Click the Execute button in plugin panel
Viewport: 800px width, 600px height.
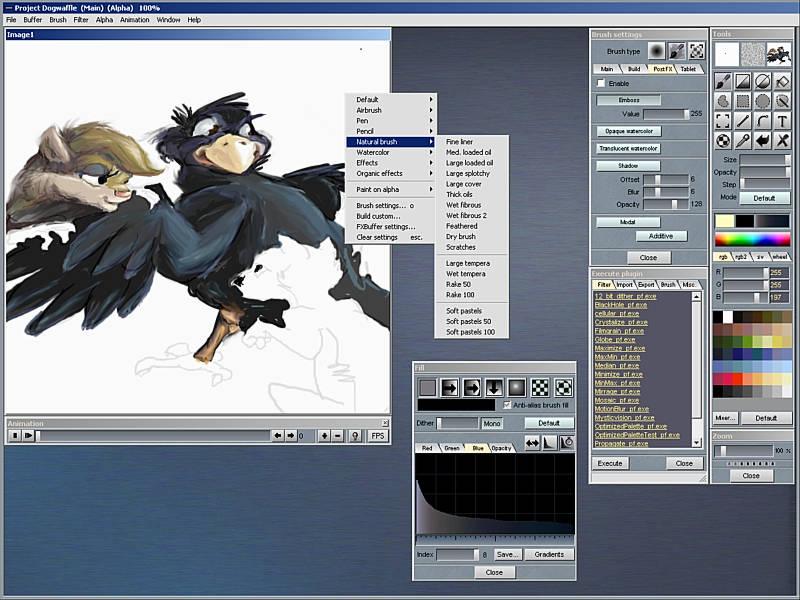[609, 463]
